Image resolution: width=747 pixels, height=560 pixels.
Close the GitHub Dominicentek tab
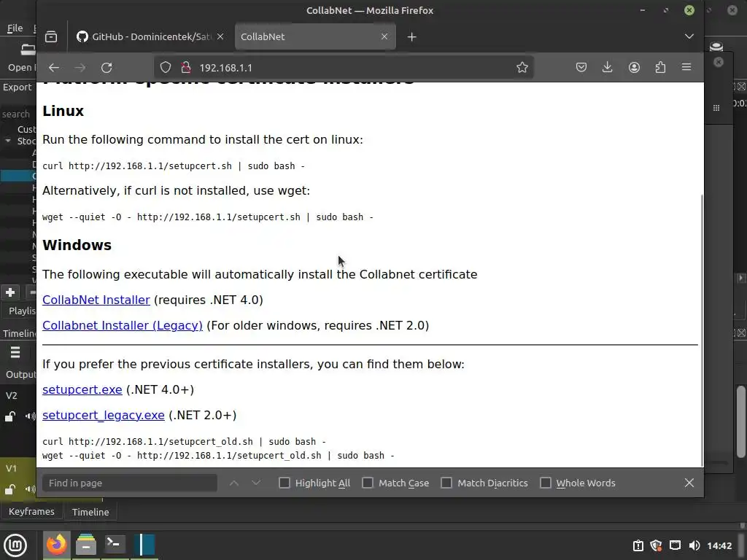[220, 36]
